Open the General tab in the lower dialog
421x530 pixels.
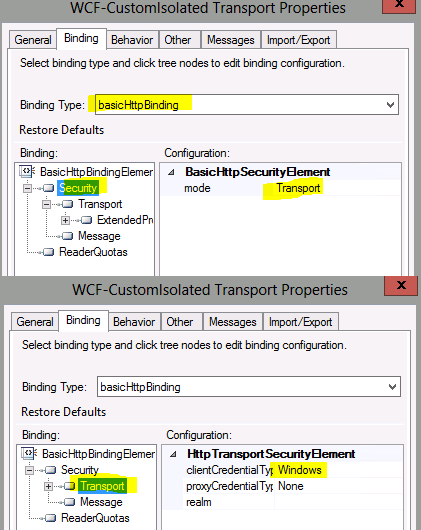[35, 322]
